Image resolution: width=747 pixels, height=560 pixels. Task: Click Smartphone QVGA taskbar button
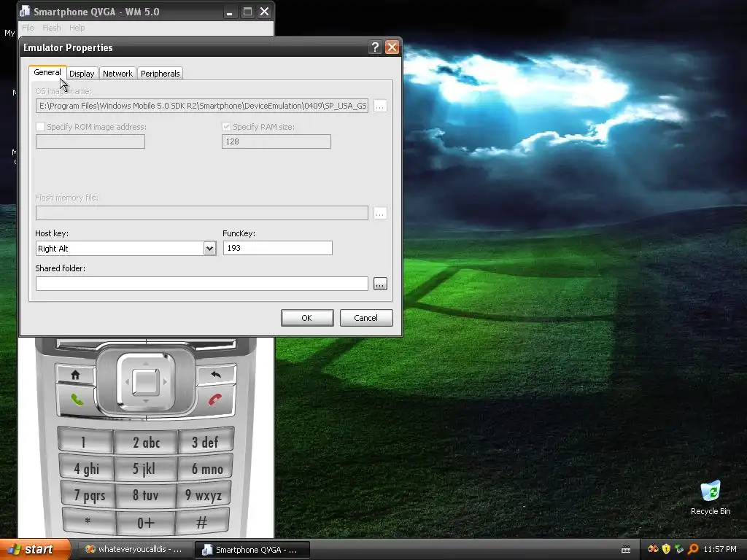[252, 550]
